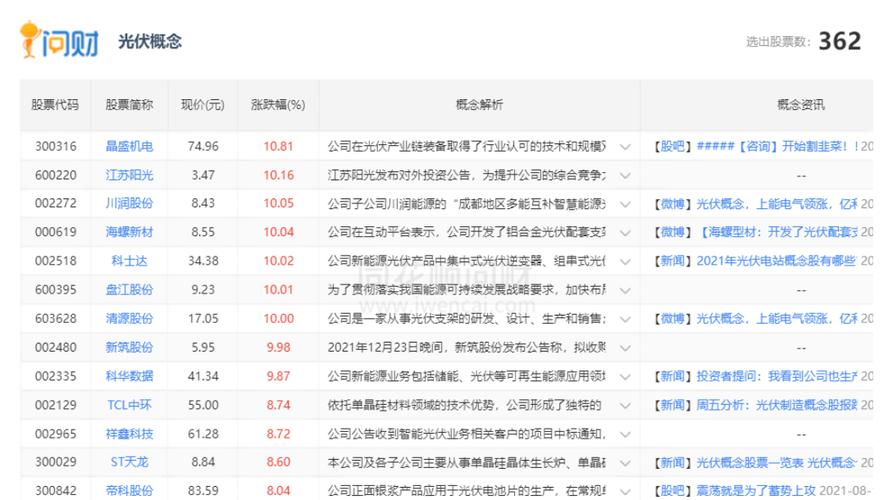Click the 现价(元) column header
The height and width of the screenshot is (500, 893).
point(203,105)
